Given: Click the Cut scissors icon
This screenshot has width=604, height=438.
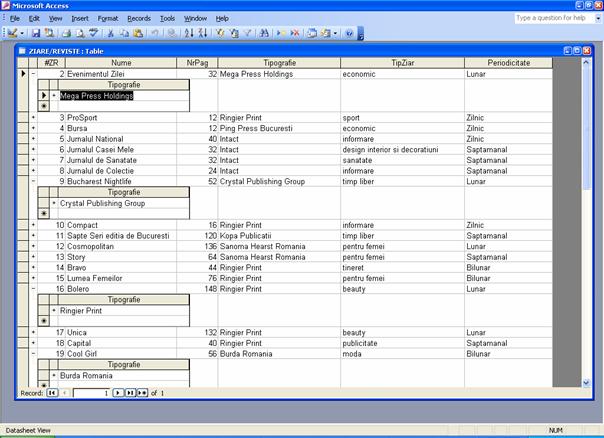Looking at the screenshot, I should (x=110, y=33).
